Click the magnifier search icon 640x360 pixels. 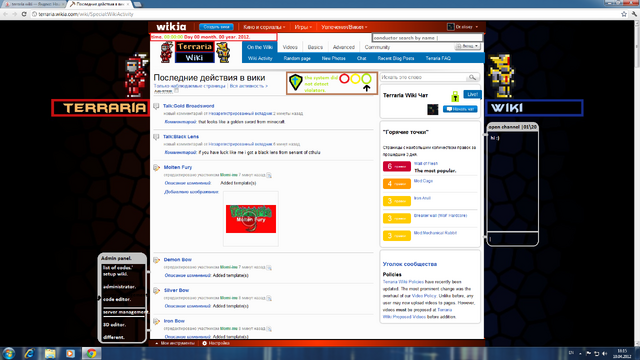pyautogui.click(x=472, y=77)
